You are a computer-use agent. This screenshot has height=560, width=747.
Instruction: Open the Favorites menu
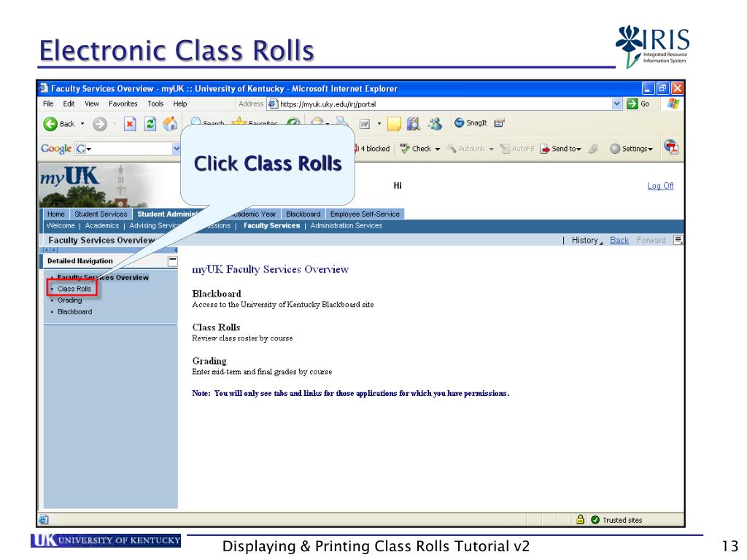coord(123,104)
